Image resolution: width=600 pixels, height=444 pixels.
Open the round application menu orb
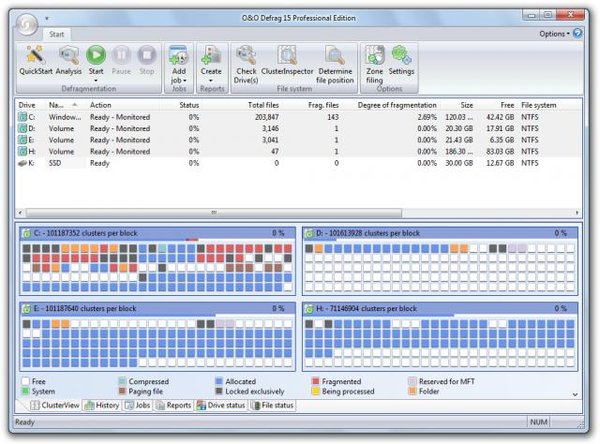point(26,24)
